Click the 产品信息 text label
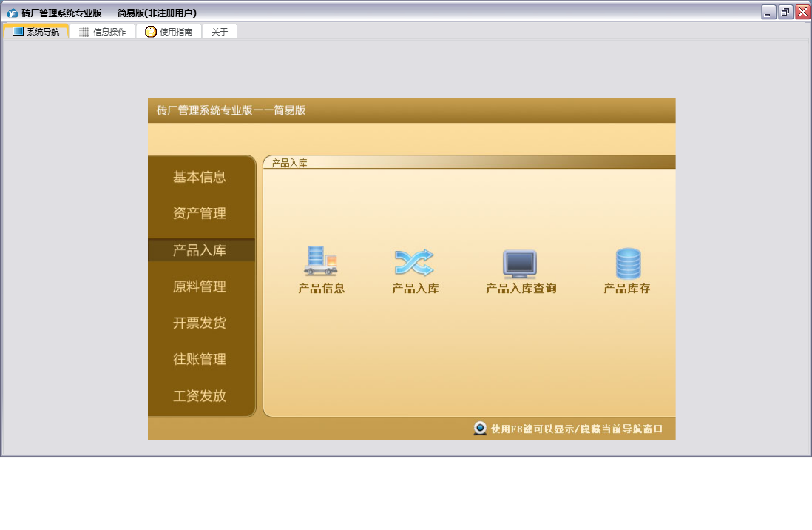The height and width of the screenshot is (530, 812). pos(322,289)
